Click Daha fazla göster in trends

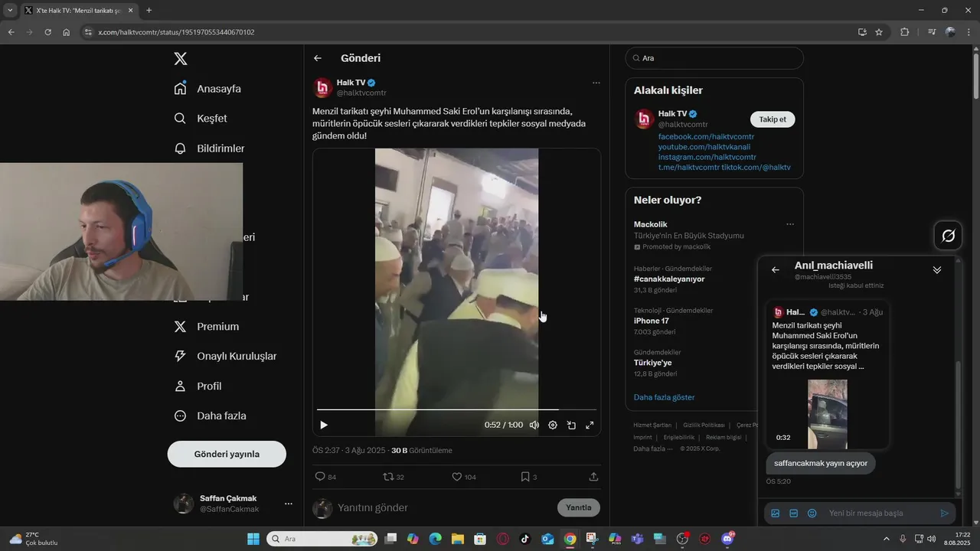664,398
